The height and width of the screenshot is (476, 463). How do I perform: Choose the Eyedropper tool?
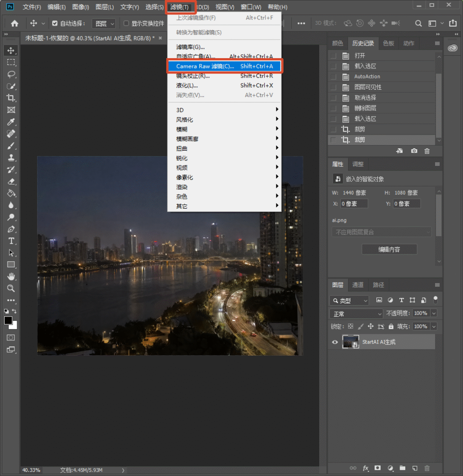pyautogui.click(x=11, y=122)
